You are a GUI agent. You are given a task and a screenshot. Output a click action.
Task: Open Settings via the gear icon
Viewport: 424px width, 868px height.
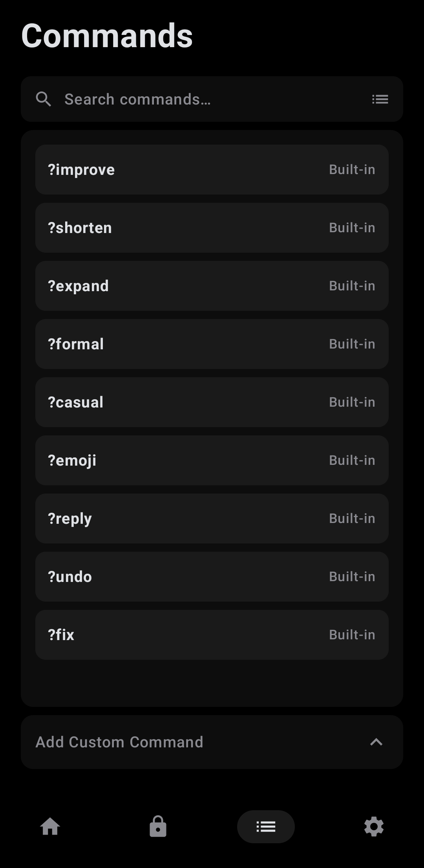point(373,826)
